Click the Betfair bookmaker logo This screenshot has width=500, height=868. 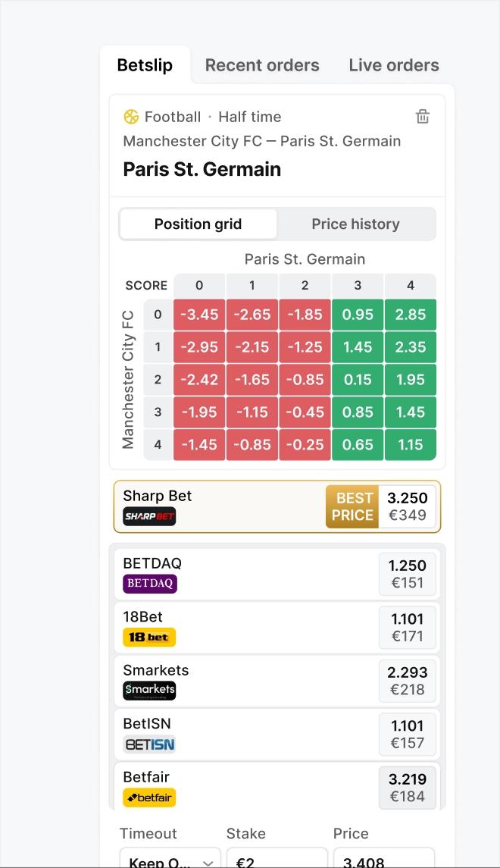149,797
